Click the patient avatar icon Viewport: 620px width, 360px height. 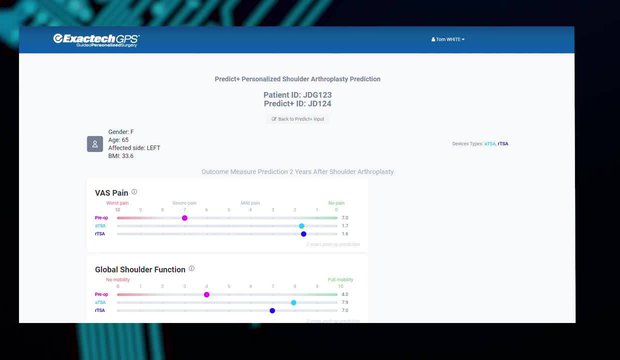95,144
